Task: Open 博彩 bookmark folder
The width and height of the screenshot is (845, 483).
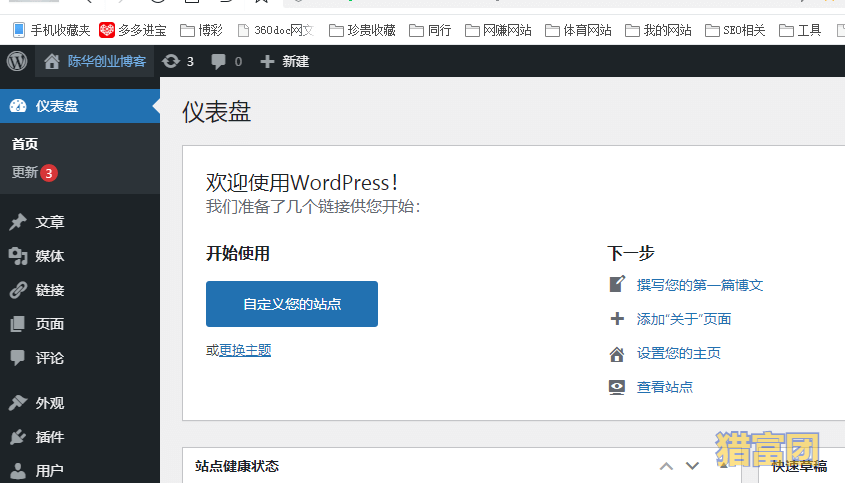Action: (x=201, y=30)
